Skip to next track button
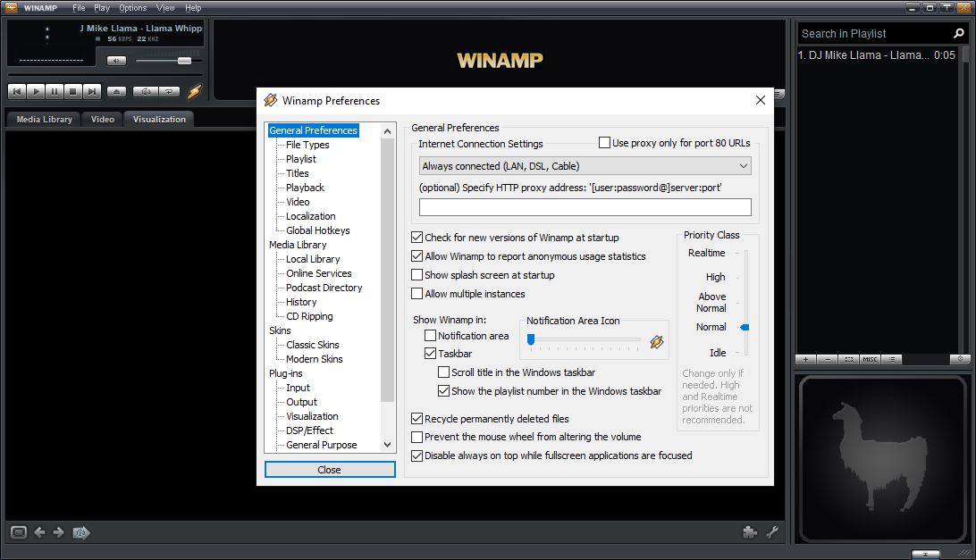Viewport: 976px width, 560px height. 91,91
